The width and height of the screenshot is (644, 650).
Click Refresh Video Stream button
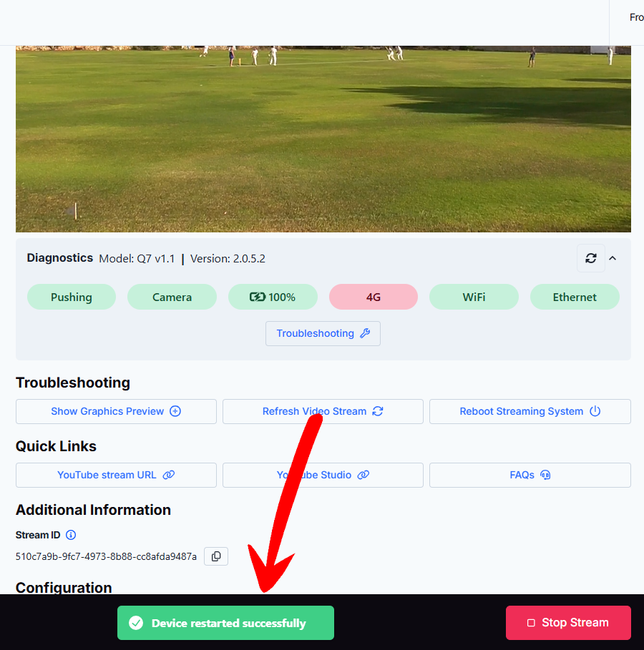pos(323,411)
